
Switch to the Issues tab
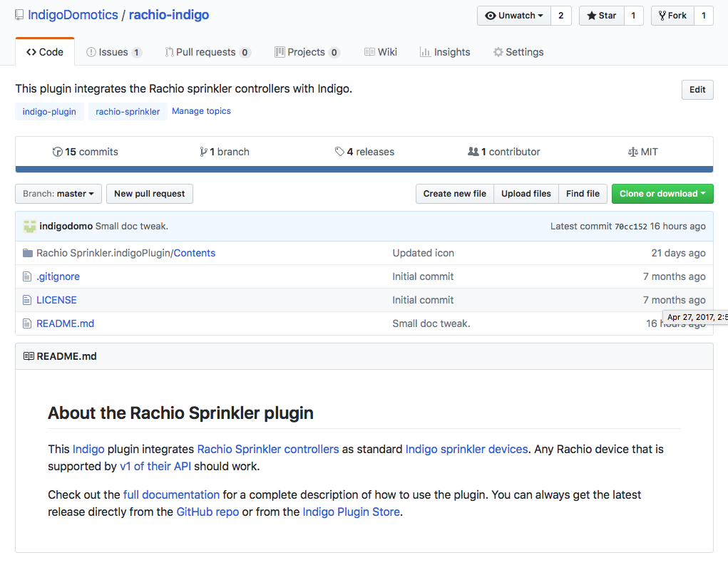(x=114, y=53)
